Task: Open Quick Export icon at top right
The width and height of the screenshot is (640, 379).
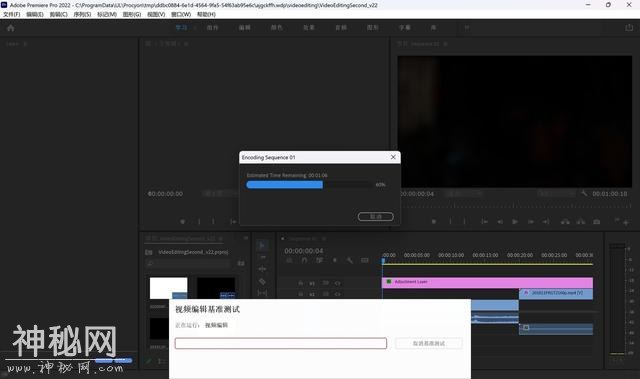Action: [629, 27]
